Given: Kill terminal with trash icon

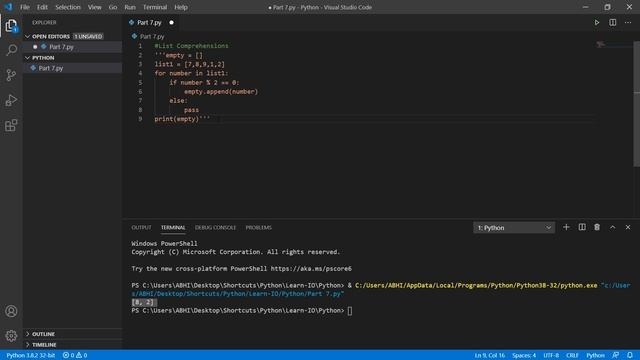Looking at the screenshot, I should (x=597, y=227).
